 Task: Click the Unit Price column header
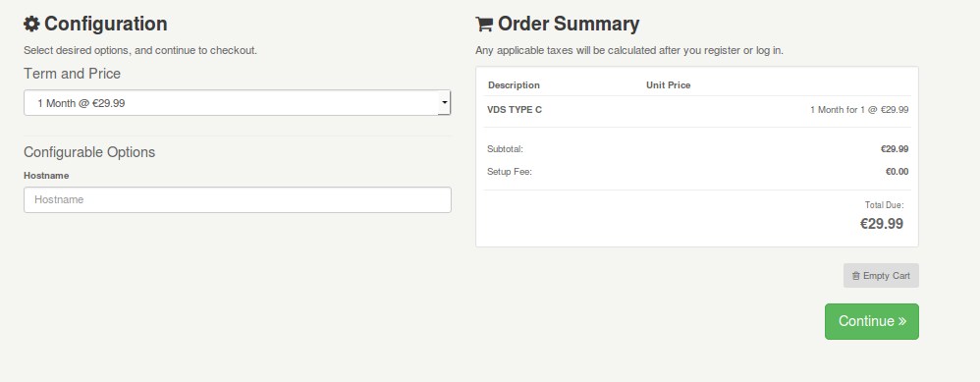click(668, 85)
